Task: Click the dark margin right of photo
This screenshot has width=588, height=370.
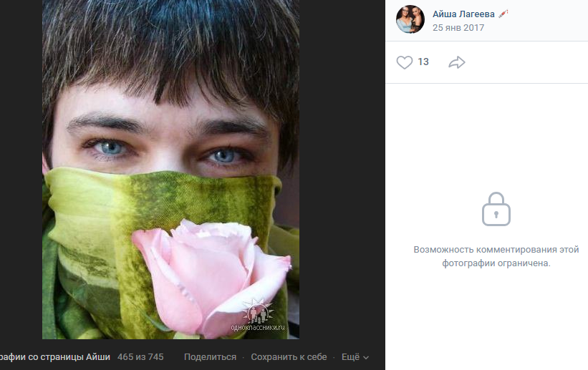Action: [x=342, y=170]
